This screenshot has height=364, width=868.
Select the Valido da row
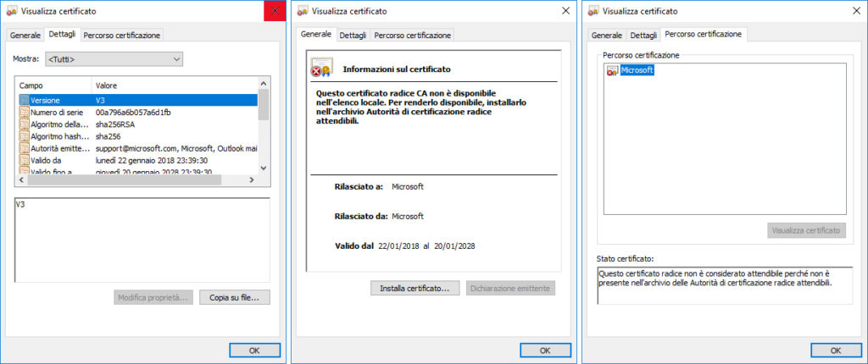coord(137,161)
